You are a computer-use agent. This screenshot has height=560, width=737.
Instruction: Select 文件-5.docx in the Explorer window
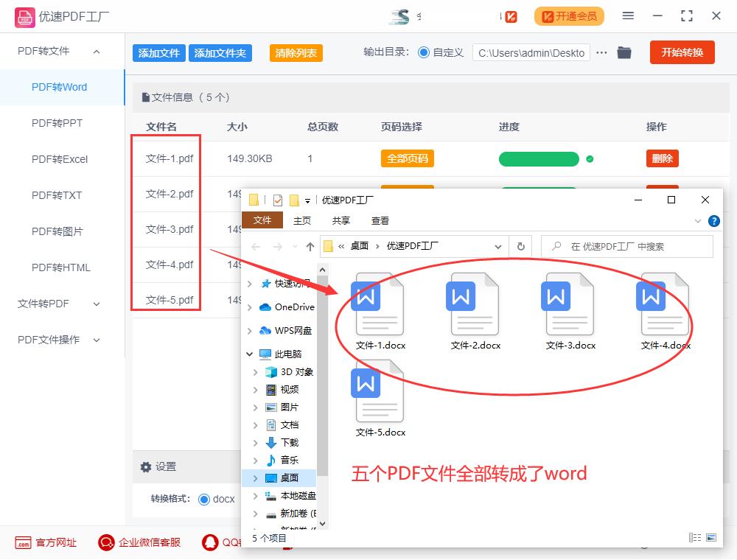(378, 398)
